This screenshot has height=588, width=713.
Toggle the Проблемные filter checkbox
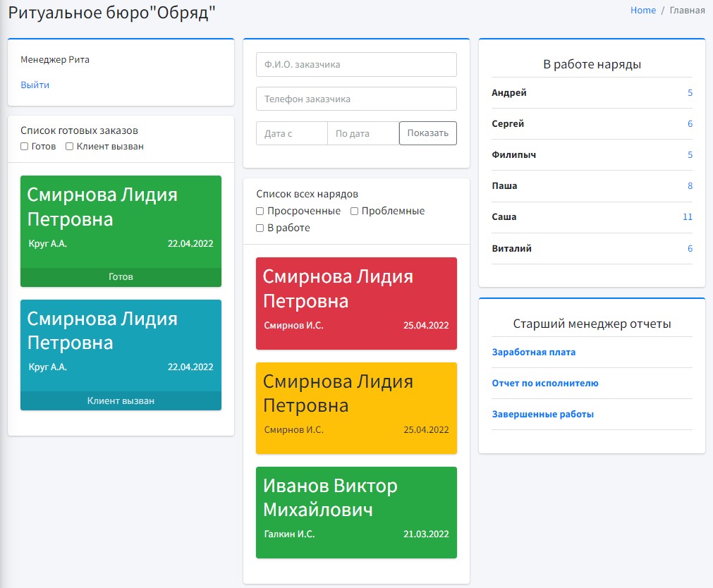pyautogui.click(x=354, y=211)
